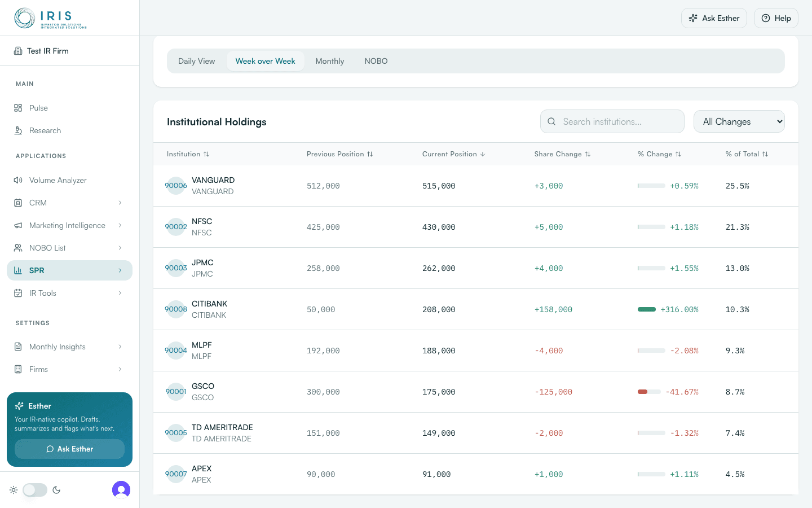Click the Ask Esther button in sidebar card

(69, 449)
